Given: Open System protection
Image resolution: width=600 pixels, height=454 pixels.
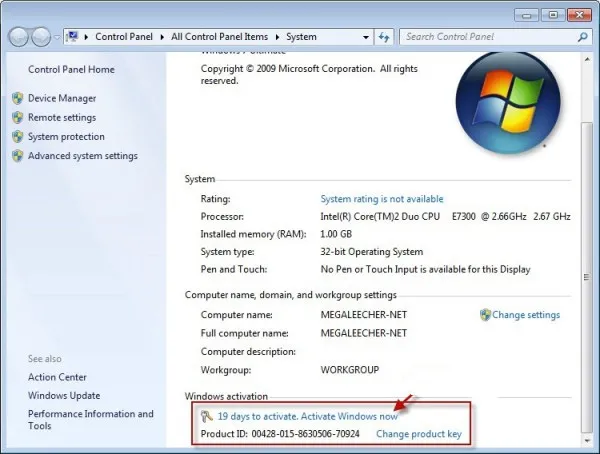Looking at the screenshot, I should pyautogui.click(x=66, y=137).
